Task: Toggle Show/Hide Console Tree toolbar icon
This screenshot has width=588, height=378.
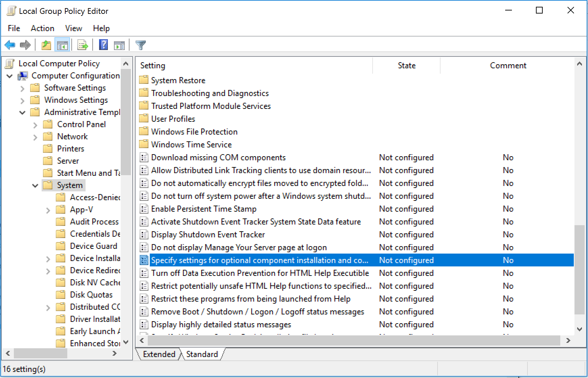Action: point(62,45)
